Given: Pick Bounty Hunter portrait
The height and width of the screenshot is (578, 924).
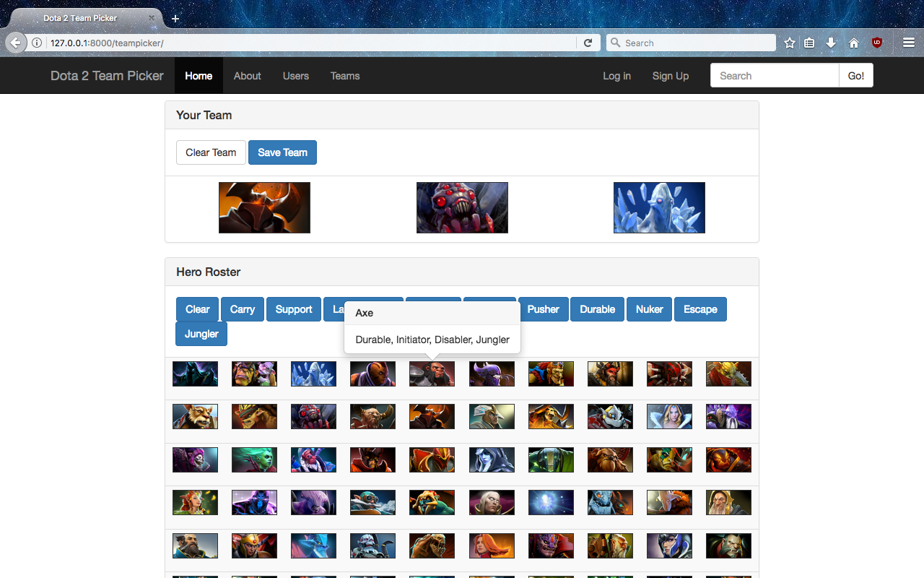Looking at the screenshot, I should [x=728, y=374].
